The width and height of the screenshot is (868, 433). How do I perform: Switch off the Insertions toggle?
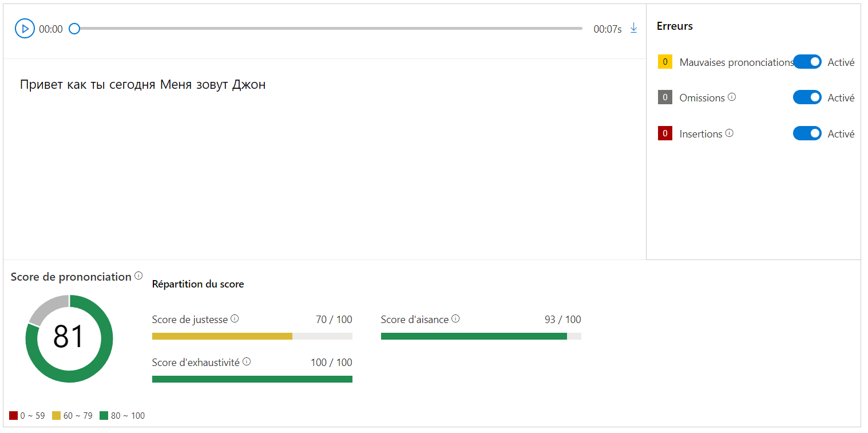click(x=807, y=133)
